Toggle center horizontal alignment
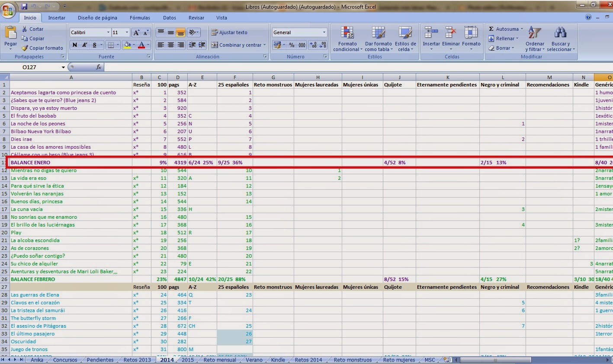The width and height of the screenshot is (613, 364). pos(171,45)
